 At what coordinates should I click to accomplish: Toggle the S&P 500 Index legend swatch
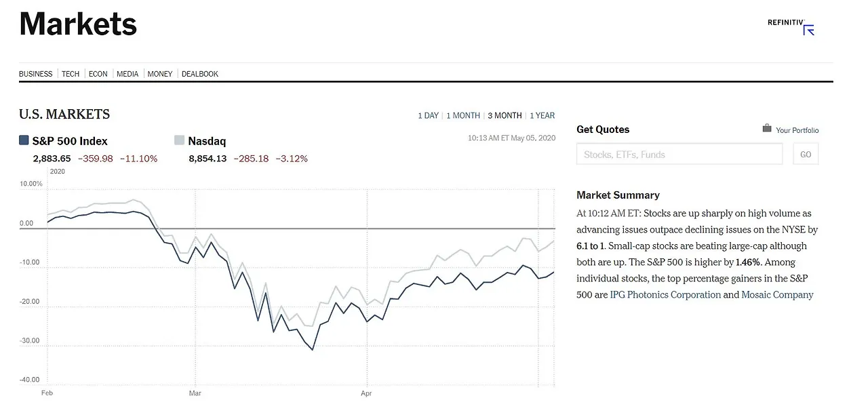tap(24, 140)
